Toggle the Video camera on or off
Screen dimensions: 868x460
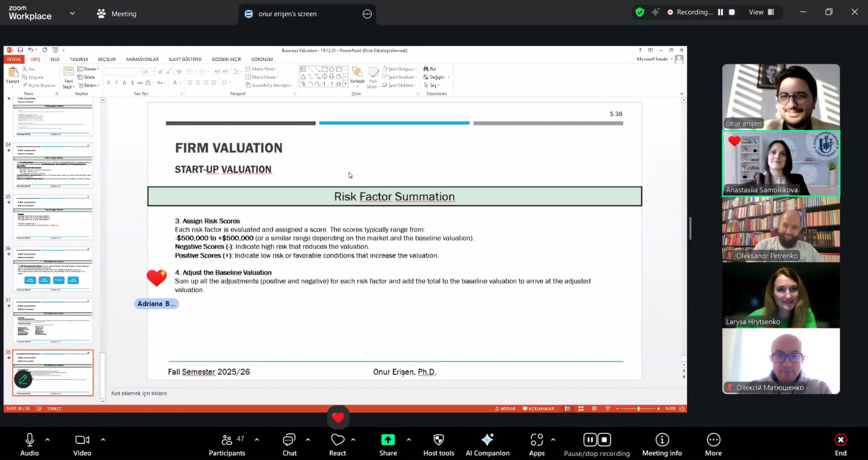coord(82,440)
